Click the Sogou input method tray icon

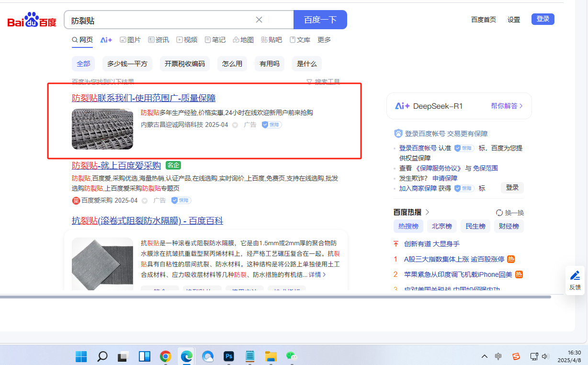(516, 356)
